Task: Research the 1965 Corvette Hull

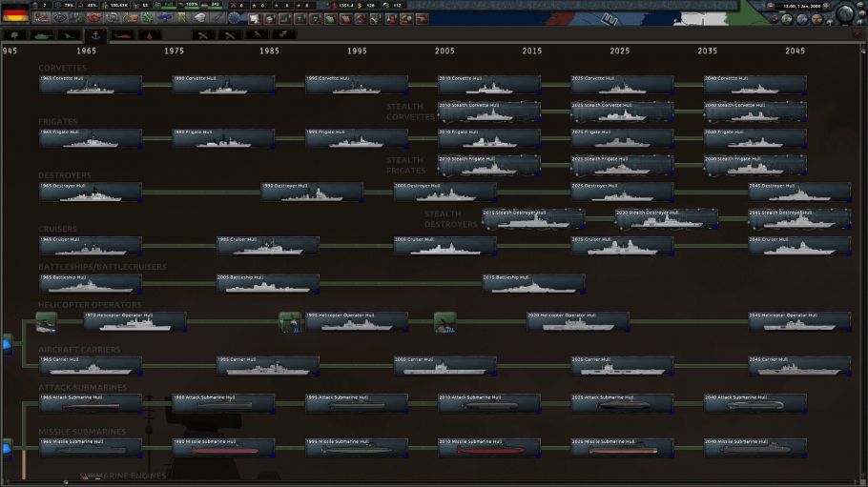Action: point(91,85)
